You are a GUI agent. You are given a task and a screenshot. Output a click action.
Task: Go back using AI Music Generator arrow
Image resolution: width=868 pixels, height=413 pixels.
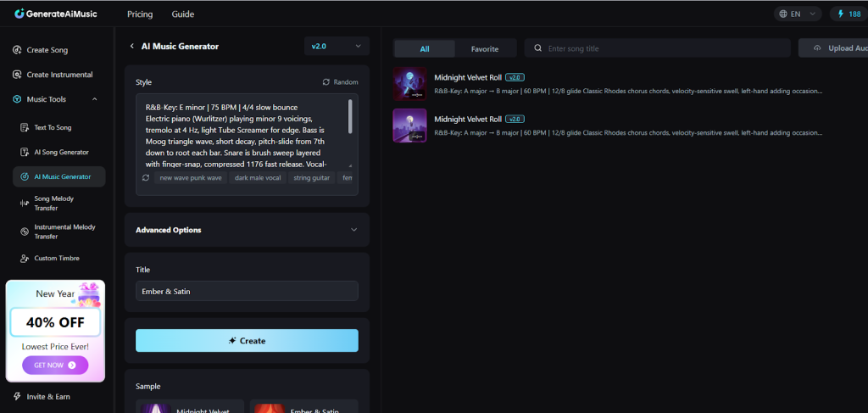[x=131, y=47]
